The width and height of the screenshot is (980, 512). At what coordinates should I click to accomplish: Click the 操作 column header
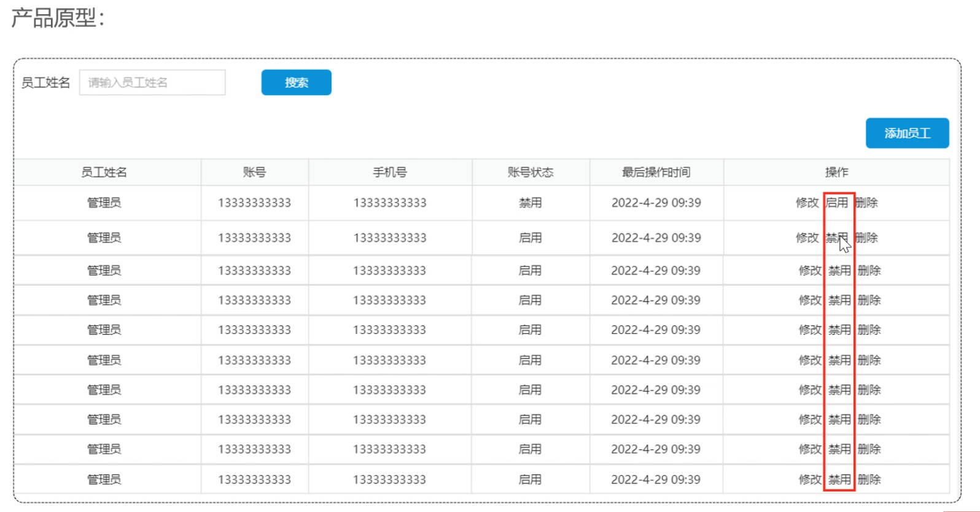[837, 173]
